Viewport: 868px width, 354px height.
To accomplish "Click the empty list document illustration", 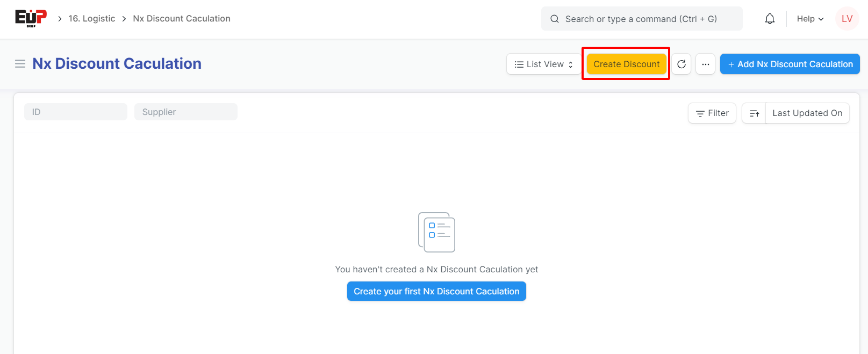I will click(436, 232).
